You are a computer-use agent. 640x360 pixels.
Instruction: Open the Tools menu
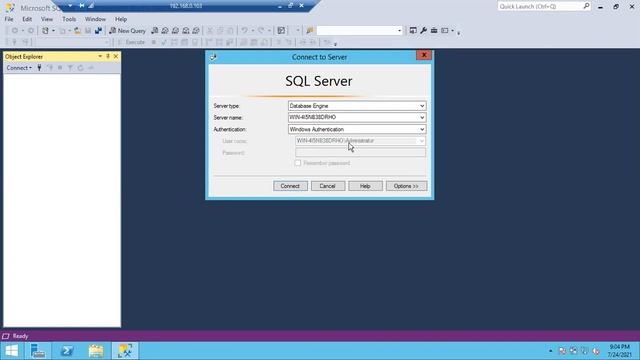pyautogui.click(x=69, y=19)
